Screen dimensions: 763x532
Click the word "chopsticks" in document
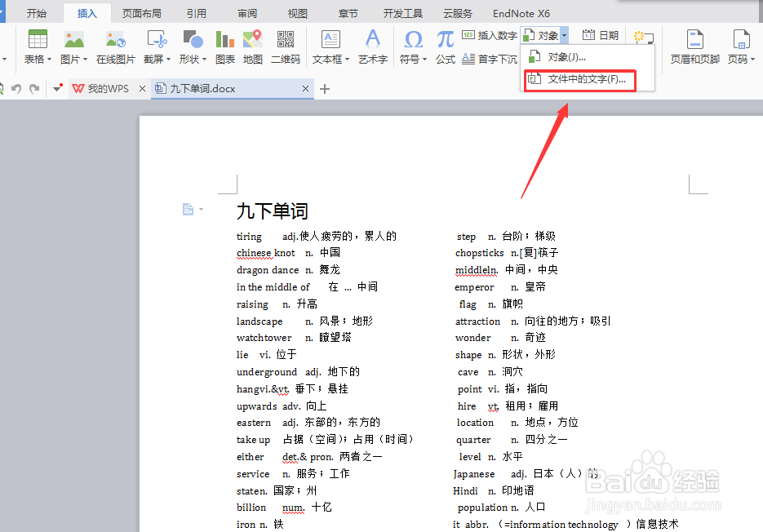pyautogui.click(x=479, y=253)
